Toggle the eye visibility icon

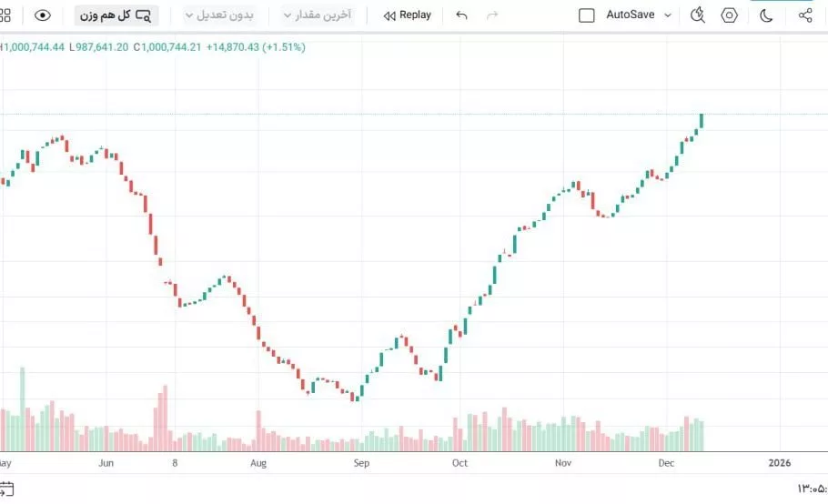tap(43, 15)
